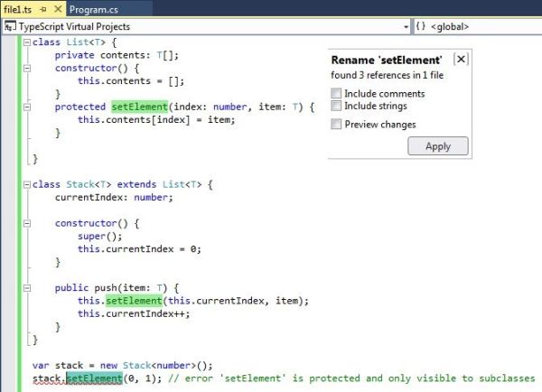Close the Rename 'setElement' dialog
Screen dimensions: 542x392
coord(461,60)
